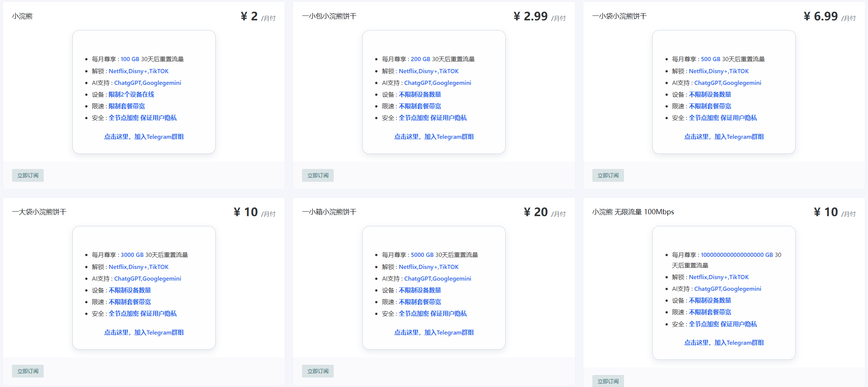The height and width of the screenshot is (387, 868).
Task: Subscribe to the ¥20 一小箱小浣熊饼干 plan
Action: pos(318,371)
